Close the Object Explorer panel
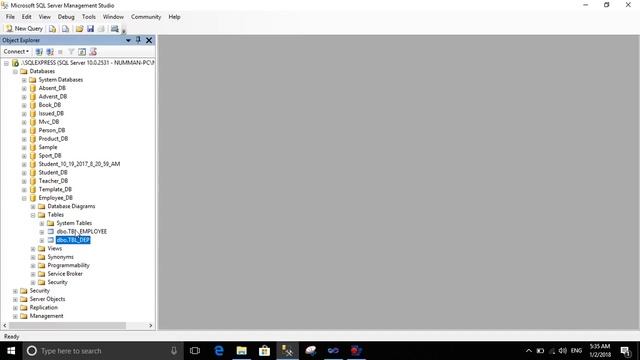The image size is (640, 360). click(149, 40)
